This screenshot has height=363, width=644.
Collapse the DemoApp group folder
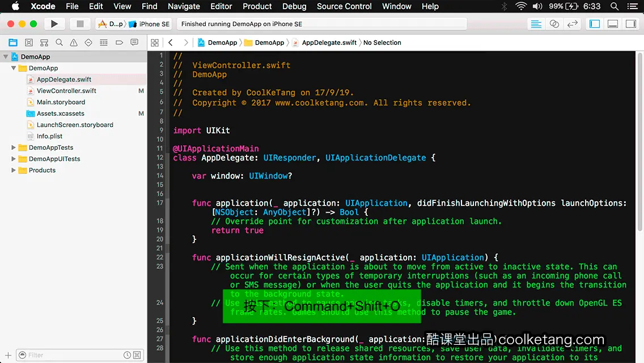tap(14, 68)
